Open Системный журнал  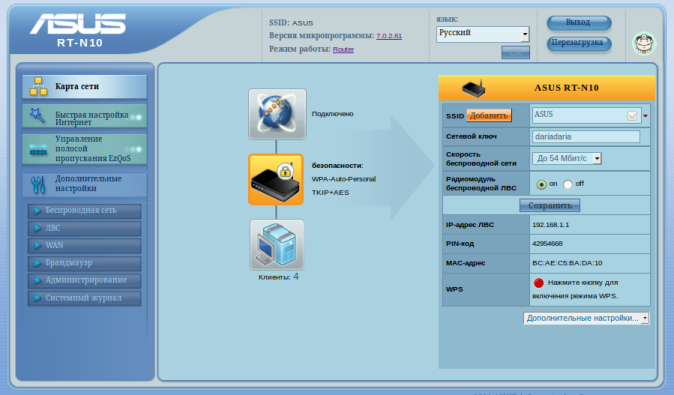(x=85, y=298)
